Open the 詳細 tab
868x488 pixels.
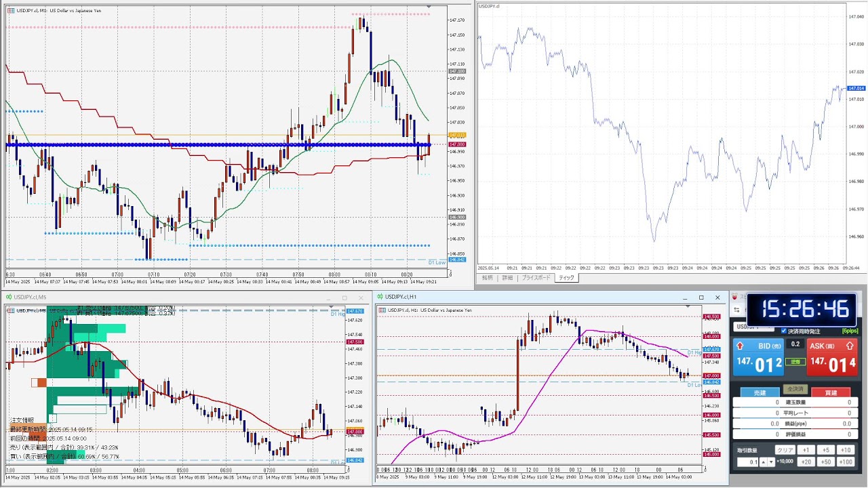tap(507, 278)
